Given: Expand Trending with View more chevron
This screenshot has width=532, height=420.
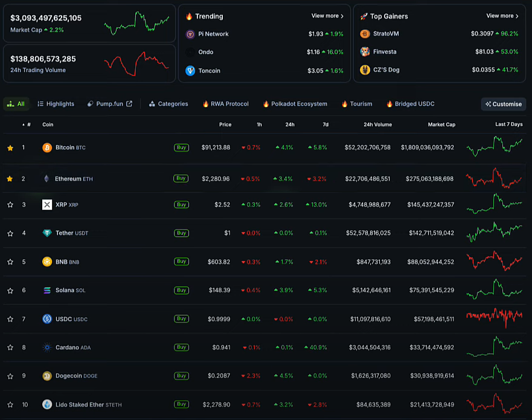Looking at the screenshot, I should point(327,16).
